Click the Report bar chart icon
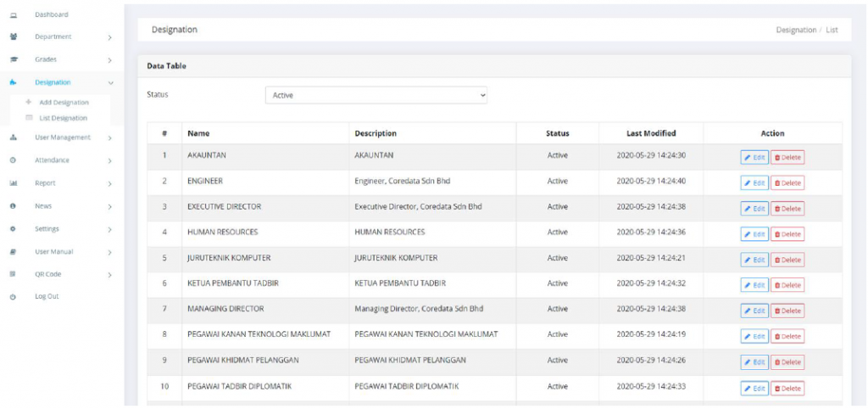 coord(13,183)
